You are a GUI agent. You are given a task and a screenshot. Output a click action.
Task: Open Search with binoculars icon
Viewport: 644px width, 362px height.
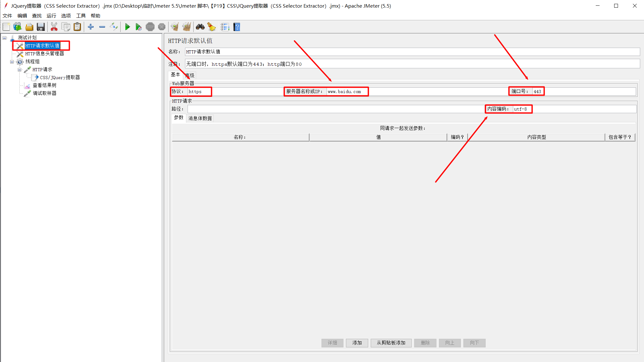pos(200,27)
